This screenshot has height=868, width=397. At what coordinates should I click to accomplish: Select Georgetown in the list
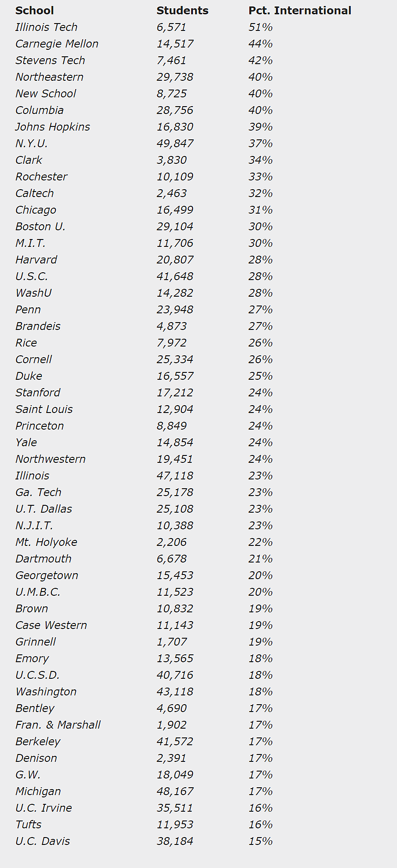[x=47, y=575]
